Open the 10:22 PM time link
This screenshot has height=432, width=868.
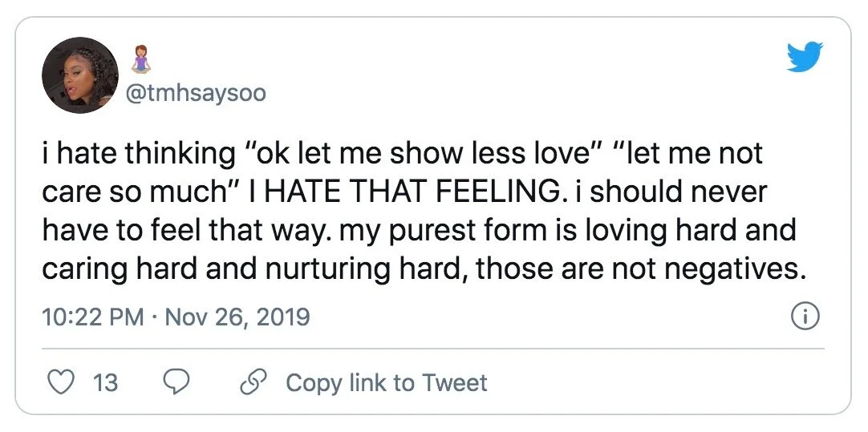tap(92, 317)
